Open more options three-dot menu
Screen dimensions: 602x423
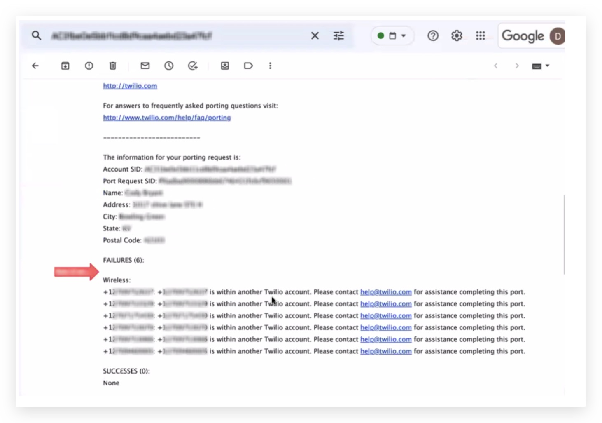pos(270,66)
